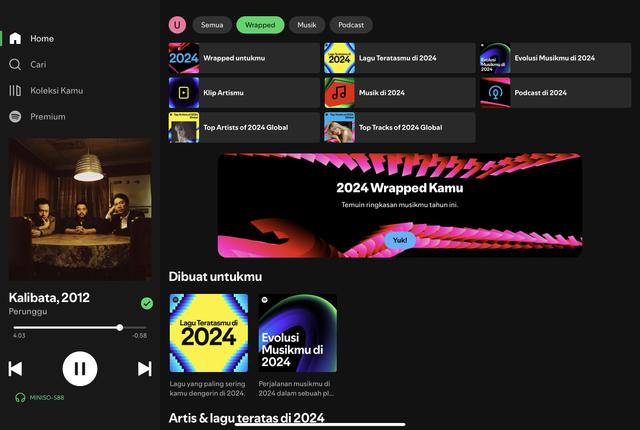Click the now playing album artwork
Viewport: 640px width, 430px height.
pos(80,209)
